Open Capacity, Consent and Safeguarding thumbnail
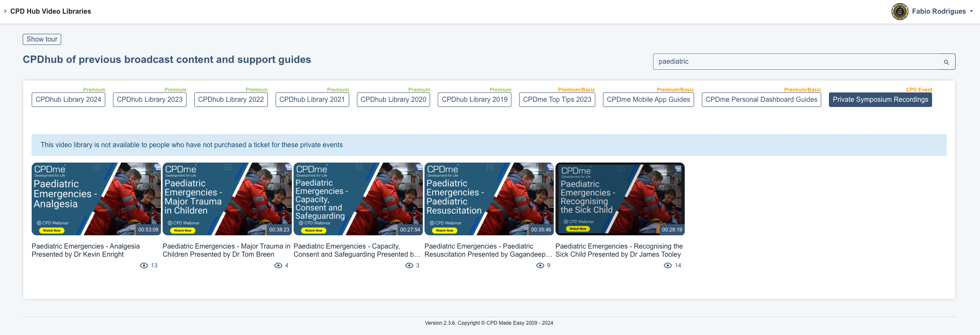 (358, 199)
